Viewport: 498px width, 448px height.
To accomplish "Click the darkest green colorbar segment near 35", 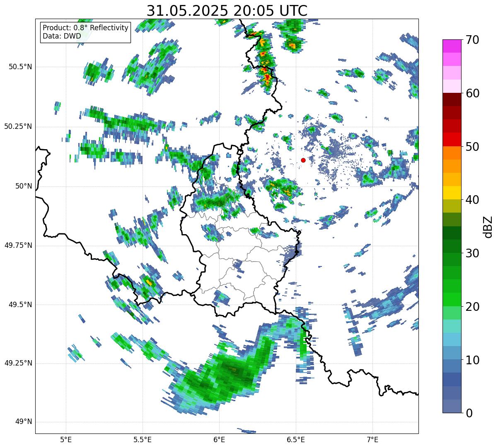I will click(x=452, y=233).
